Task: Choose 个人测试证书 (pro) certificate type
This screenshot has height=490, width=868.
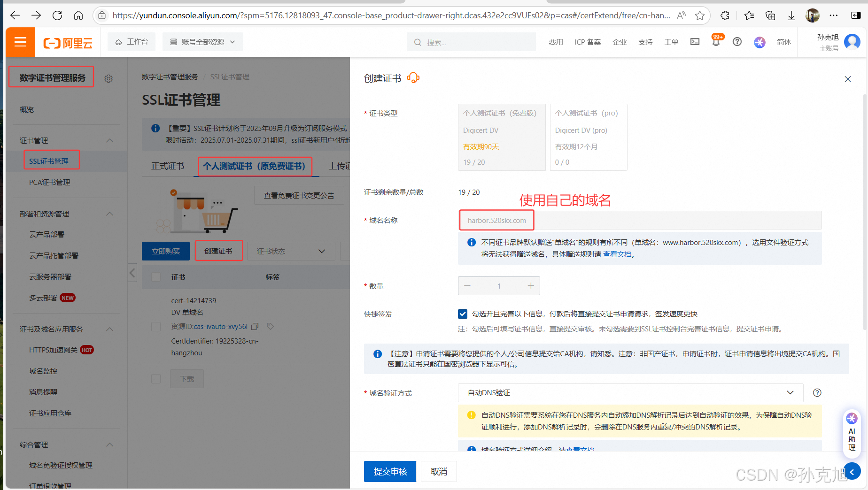Action: tap(589, 137)
